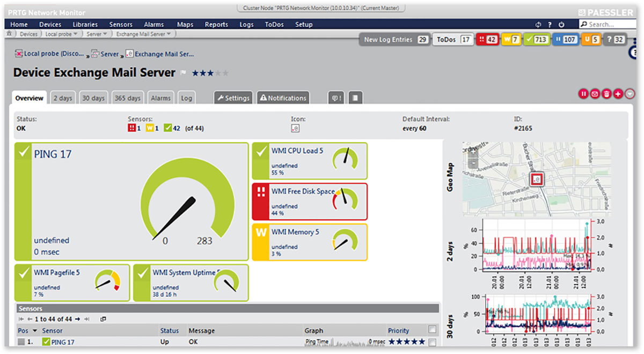Screen dimensions: 644x354
Task: Click the green 42 up-sensors icon in summary
Action: pos(167,128)
